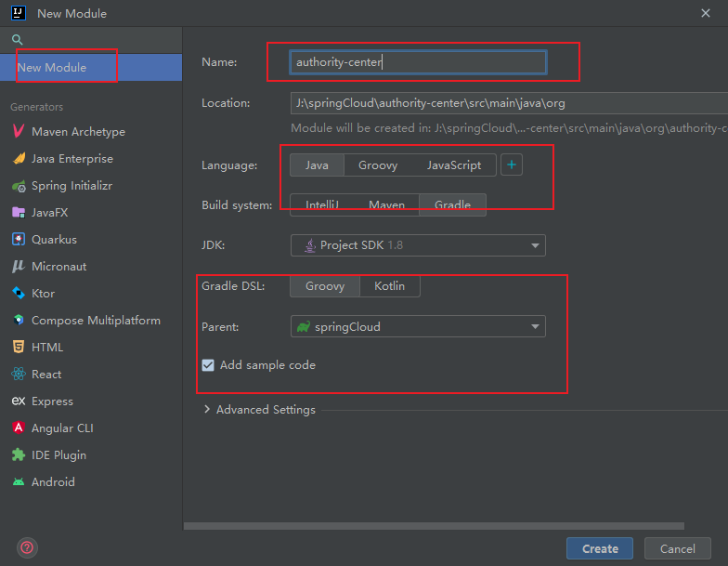Viewport: 728px width, 566px height.
Task: Open the Parent springCloud dropdown arrow
Action: click(535, 327)
